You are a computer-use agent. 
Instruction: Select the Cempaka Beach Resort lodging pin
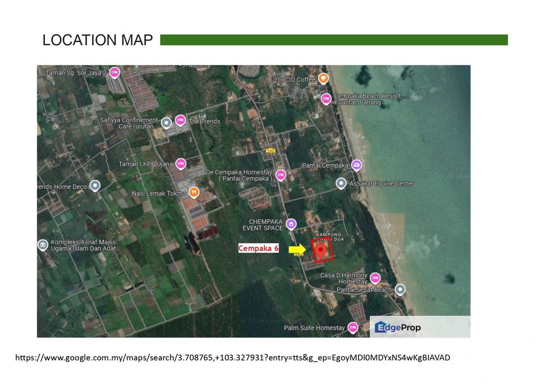click(x=326, y=99)
